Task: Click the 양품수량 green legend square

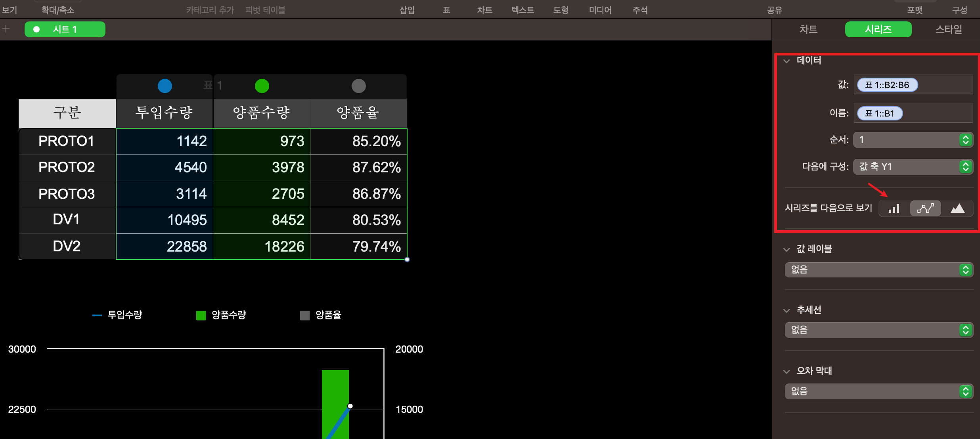Action: click(x=201, y=315)
